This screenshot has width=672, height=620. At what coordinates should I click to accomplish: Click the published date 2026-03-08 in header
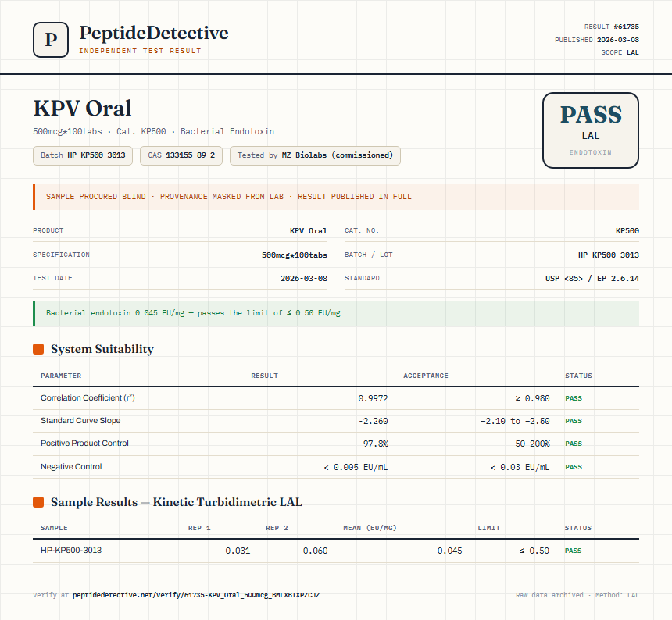617,40
